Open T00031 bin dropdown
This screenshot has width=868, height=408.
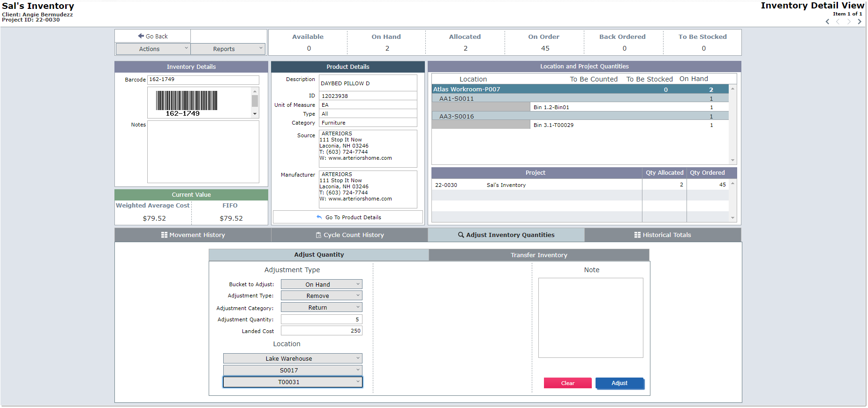click(293, 382)
